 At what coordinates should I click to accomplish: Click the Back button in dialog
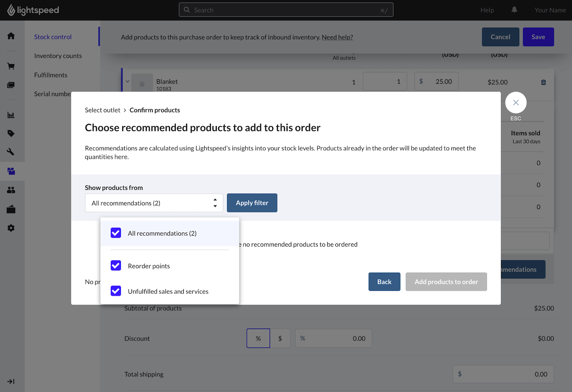tap(384, 282)
